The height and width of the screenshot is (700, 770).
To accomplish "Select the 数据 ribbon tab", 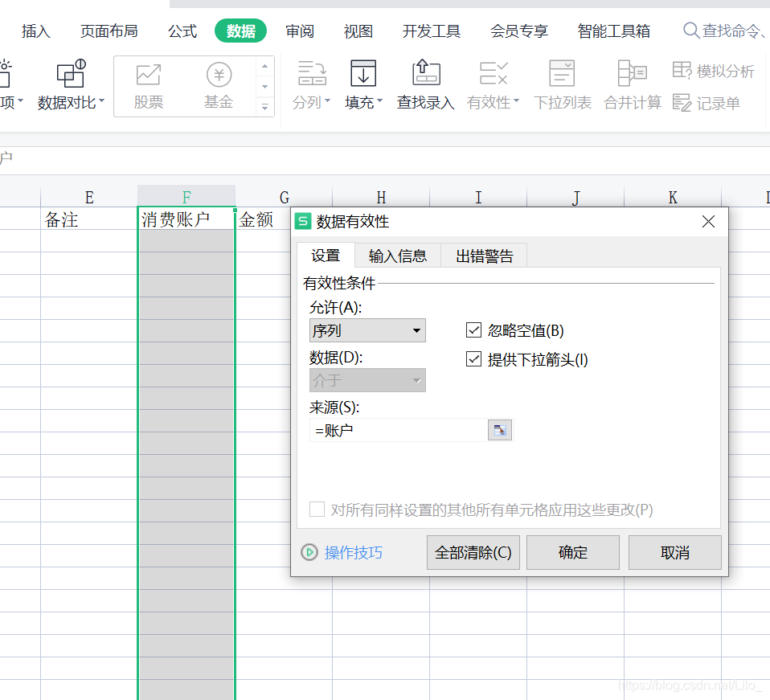I will (240, 31).
